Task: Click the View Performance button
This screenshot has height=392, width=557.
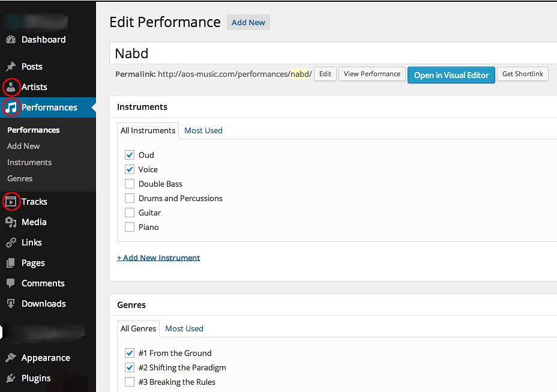Action: (372, 74)
